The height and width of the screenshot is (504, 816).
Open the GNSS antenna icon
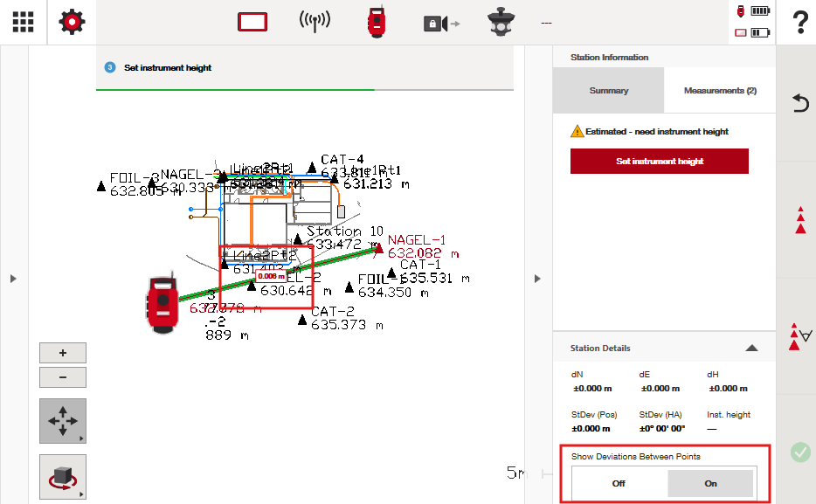502,23
